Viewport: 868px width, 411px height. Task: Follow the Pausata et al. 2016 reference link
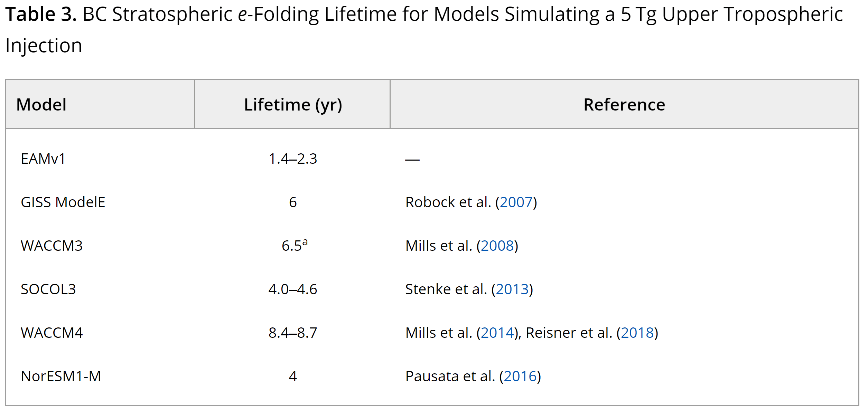click(520, 376)
